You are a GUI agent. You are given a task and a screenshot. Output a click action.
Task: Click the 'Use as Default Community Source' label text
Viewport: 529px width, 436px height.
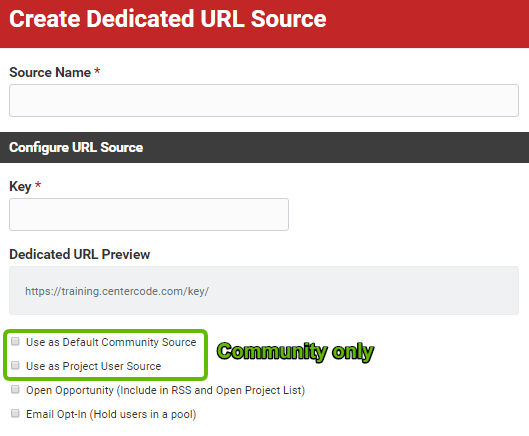(111, 342)
